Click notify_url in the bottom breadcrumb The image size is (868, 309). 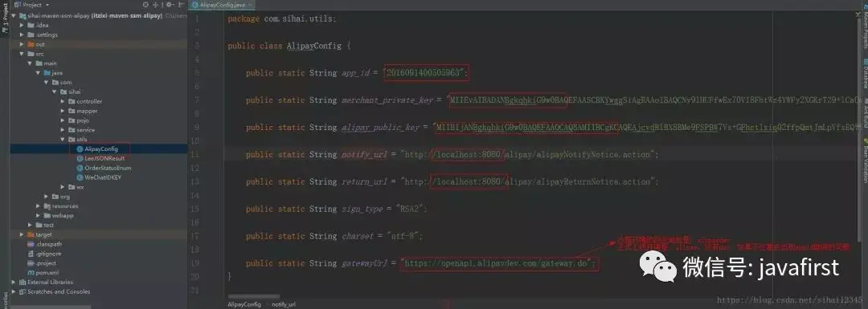pyautogui.click(x=284, y=304)
